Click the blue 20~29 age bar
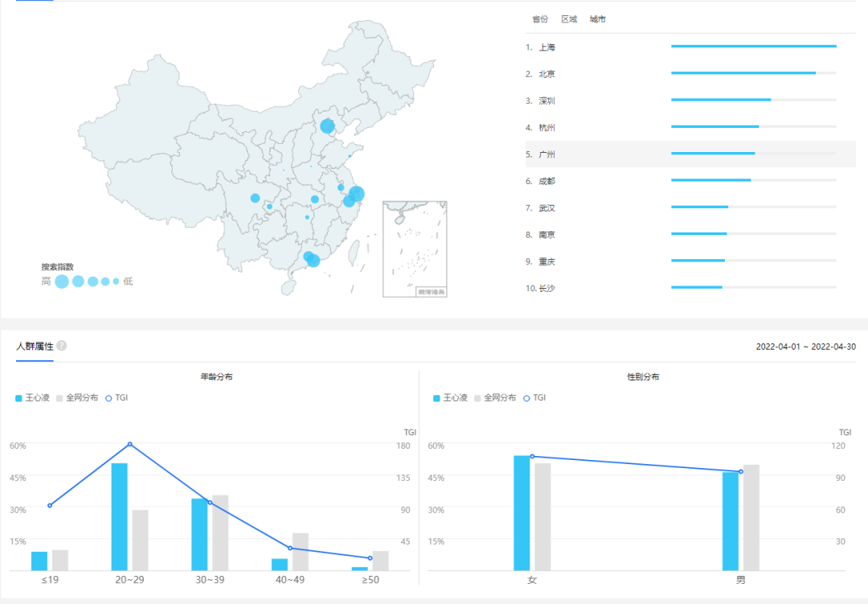 tap(120, 517)
